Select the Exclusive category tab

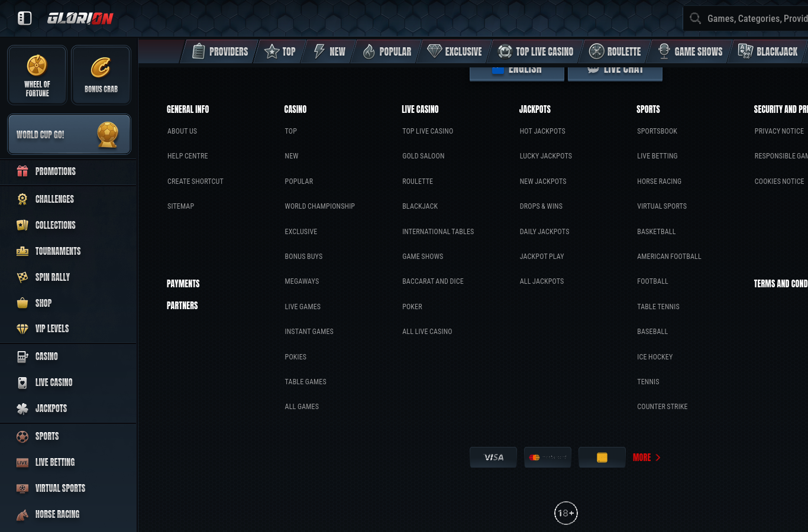454,51
